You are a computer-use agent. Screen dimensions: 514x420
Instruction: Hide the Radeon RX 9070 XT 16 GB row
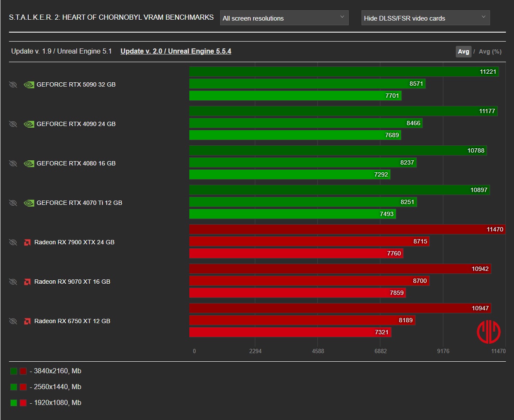pos(13,282)
